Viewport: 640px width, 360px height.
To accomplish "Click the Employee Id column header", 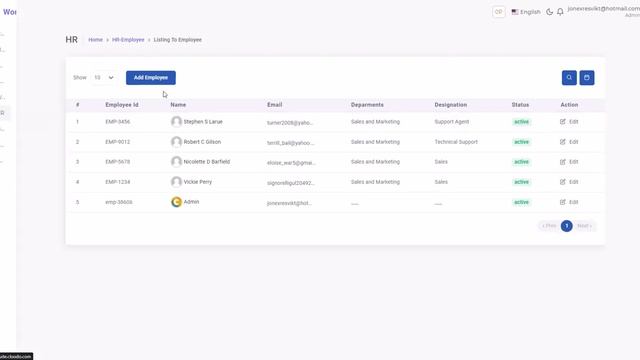I will tap(122, 105).
